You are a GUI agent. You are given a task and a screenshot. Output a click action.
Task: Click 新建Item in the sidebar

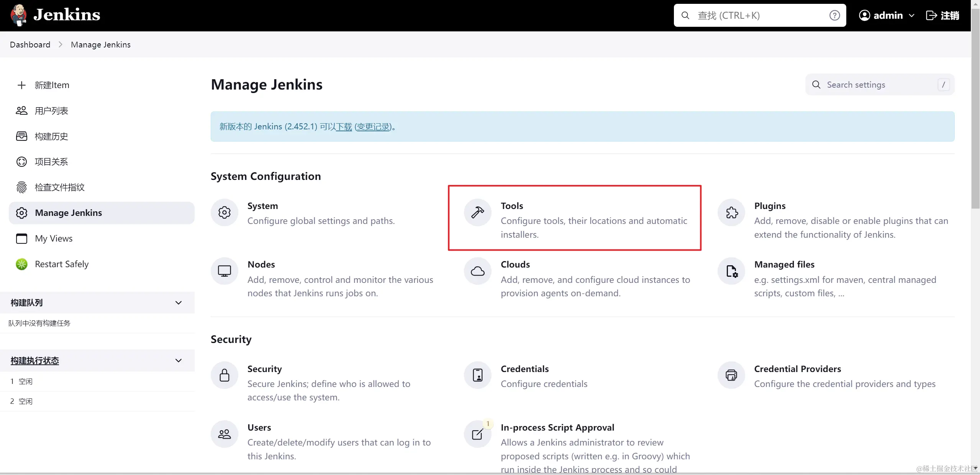tap(52, 85)
